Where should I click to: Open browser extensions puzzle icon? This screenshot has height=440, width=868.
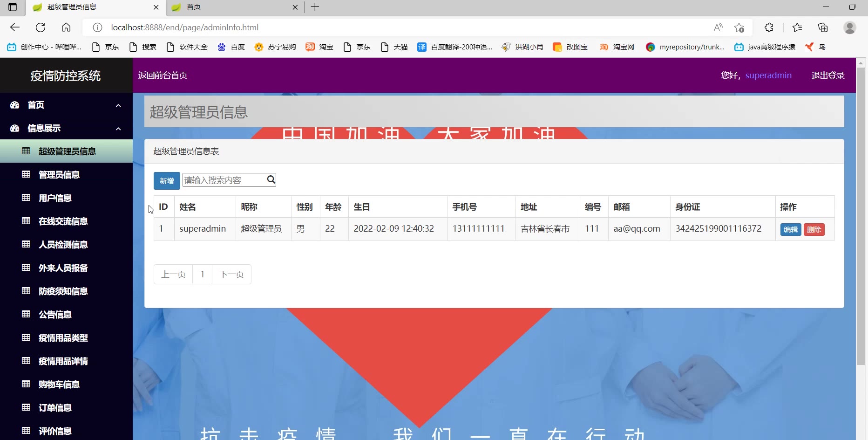click(769, 27)
